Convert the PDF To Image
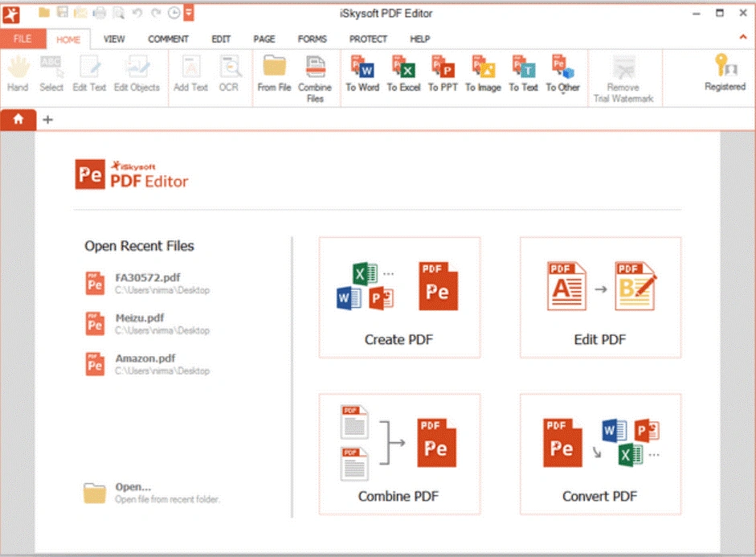This screenshot has height=557, width=756. [483, 74]
